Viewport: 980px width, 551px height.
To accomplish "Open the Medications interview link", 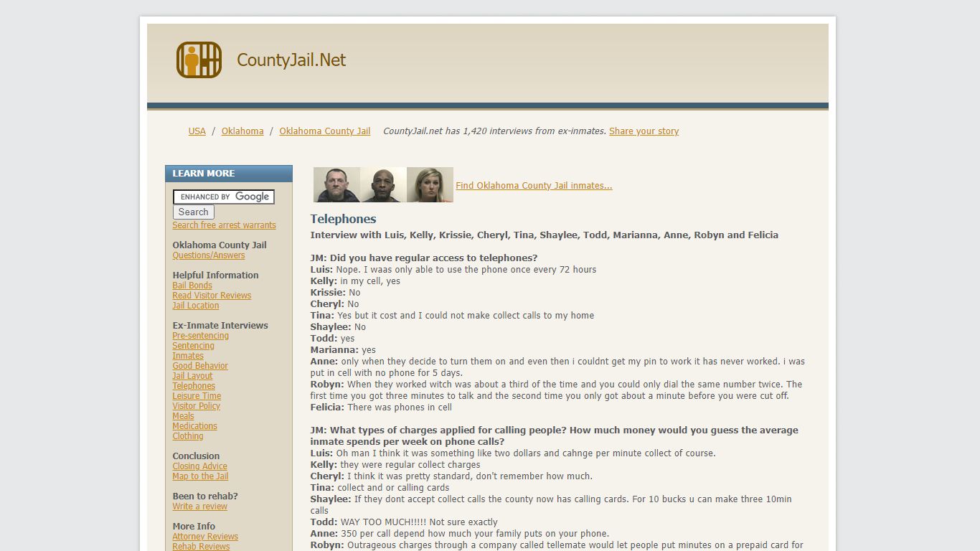I will [194, 426].
